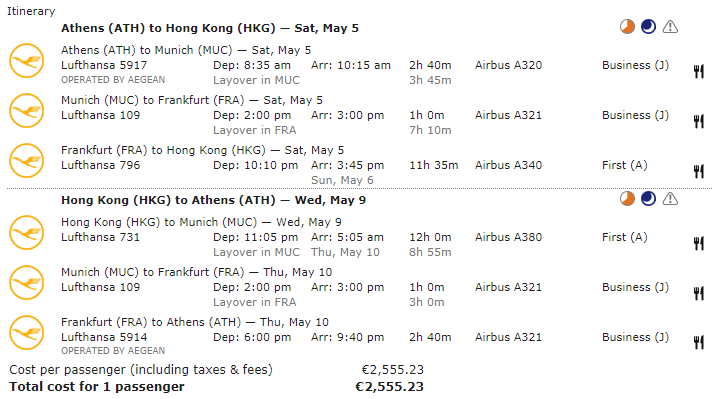Screen dimensions: 723x399
Task: Click the warning triangle on the outbound trip
Action: 670,27
